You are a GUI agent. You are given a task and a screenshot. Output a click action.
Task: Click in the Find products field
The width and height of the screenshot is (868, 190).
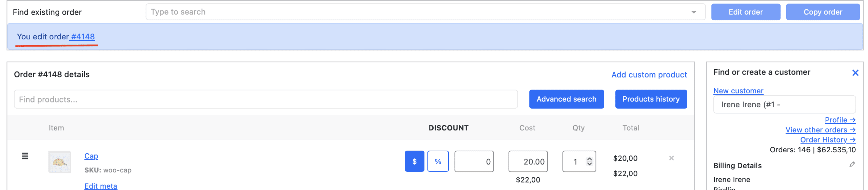pyautogui.click(x=265, y=99)
